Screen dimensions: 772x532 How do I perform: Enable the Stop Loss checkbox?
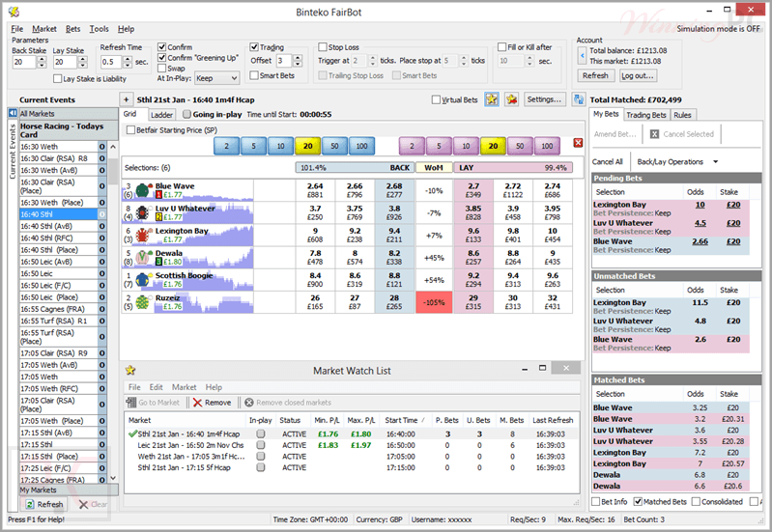point(323,47)
